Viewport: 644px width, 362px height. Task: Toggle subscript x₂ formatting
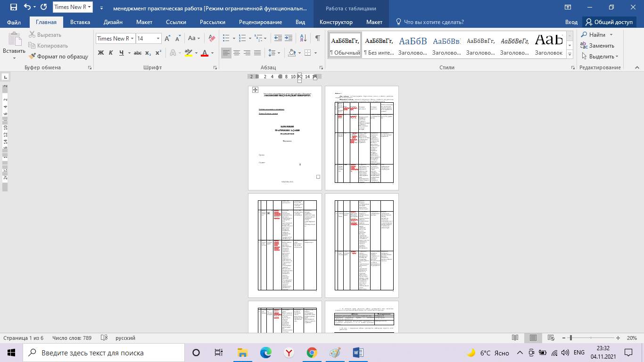(x=148, y=53)
